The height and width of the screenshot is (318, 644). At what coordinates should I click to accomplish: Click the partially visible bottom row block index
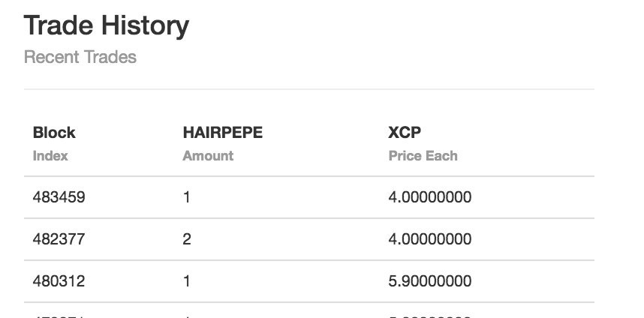[59, 316]
